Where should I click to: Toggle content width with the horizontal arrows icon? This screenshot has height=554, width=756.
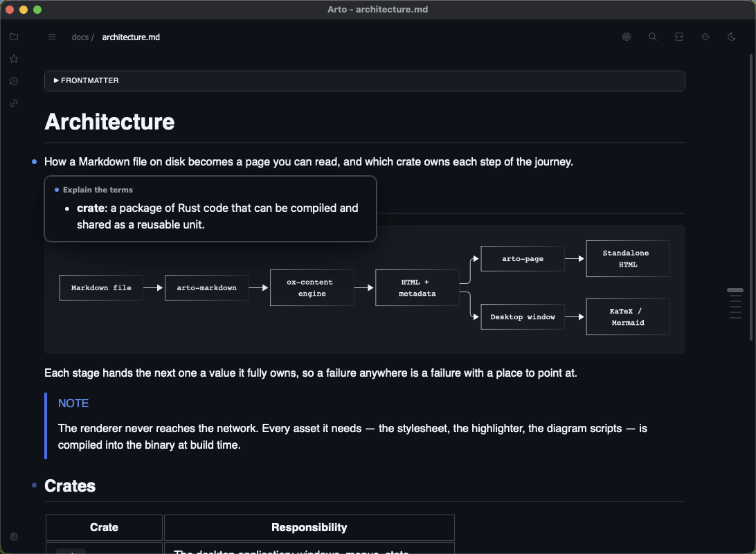pyautogui.click(x=679, y=37)
